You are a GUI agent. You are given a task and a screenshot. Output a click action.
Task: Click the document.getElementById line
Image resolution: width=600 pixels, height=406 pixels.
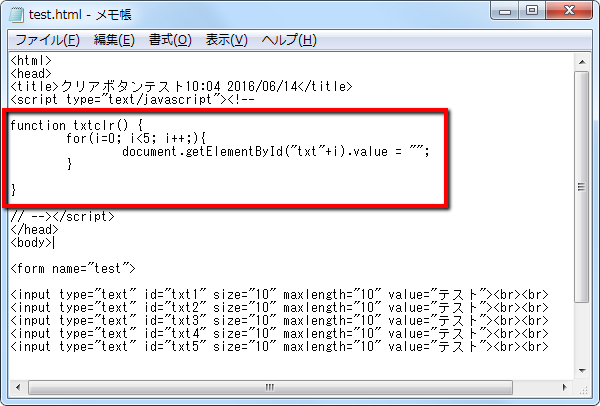[276, 152]
